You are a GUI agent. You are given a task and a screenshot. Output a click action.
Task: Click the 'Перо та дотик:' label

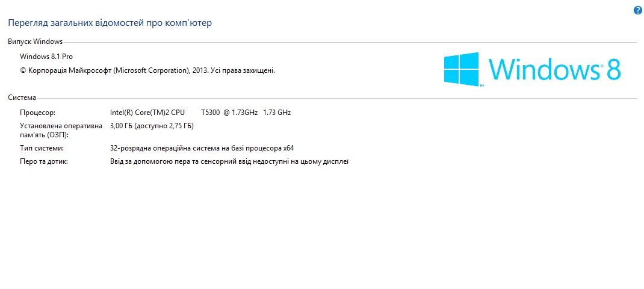[44, 162]
